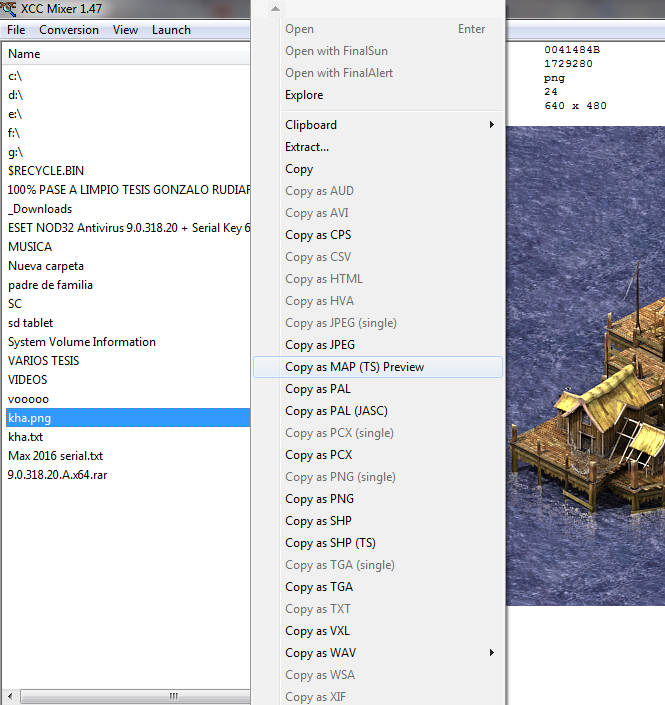
Task: Select the vooooo entry
Action: [x=28, y=399]
